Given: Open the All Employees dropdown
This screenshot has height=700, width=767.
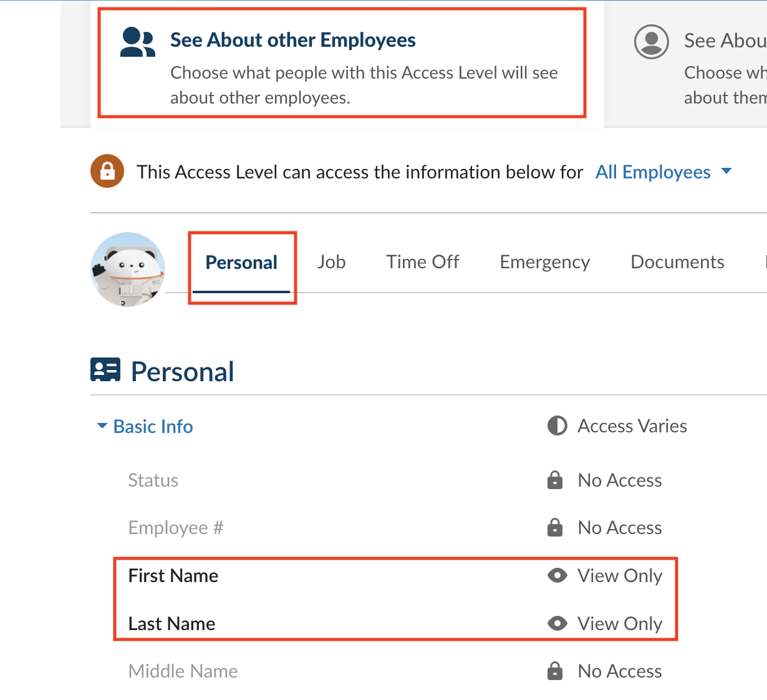Looking at the screenshot, I should tap(663, 172).
